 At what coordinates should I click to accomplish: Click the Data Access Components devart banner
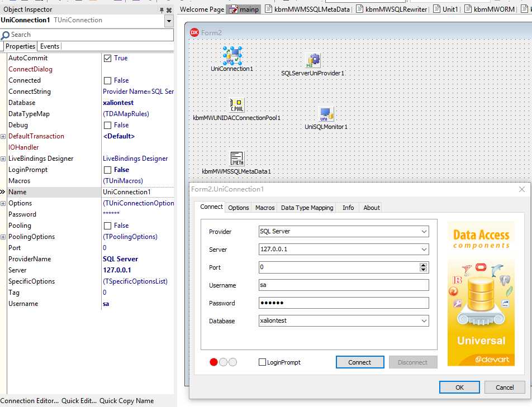pos(481,294)
